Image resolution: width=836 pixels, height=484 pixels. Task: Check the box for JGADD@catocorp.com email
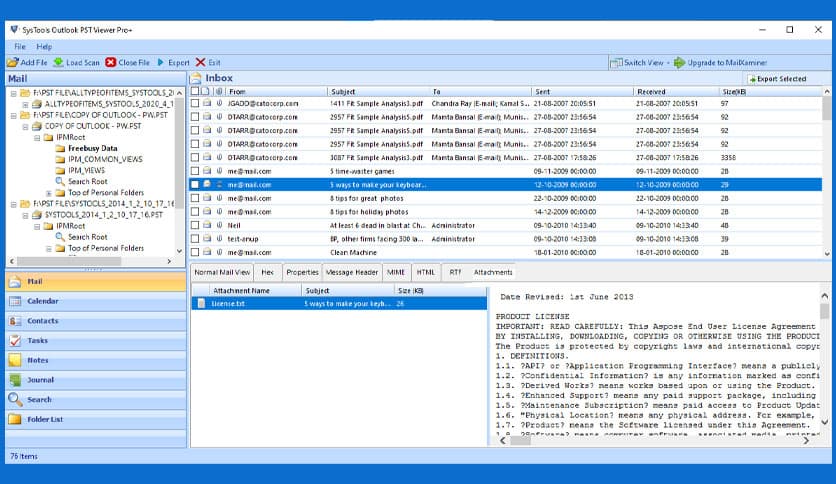195,103
